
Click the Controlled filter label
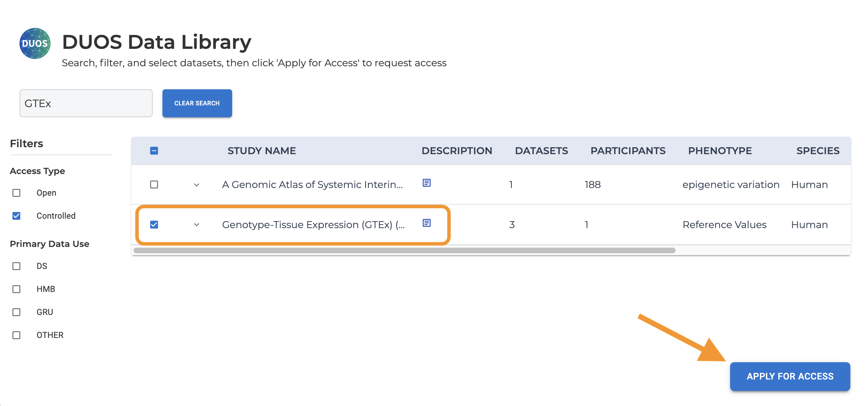pos(56,216)
